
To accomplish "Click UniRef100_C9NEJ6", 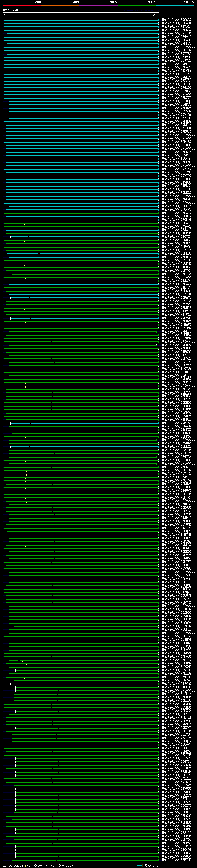I will pyautogui.click(x=177, y=125).
